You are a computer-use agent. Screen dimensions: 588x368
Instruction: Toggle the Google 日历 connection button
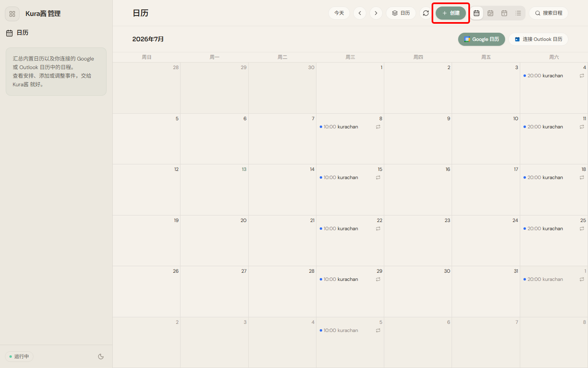481,39
